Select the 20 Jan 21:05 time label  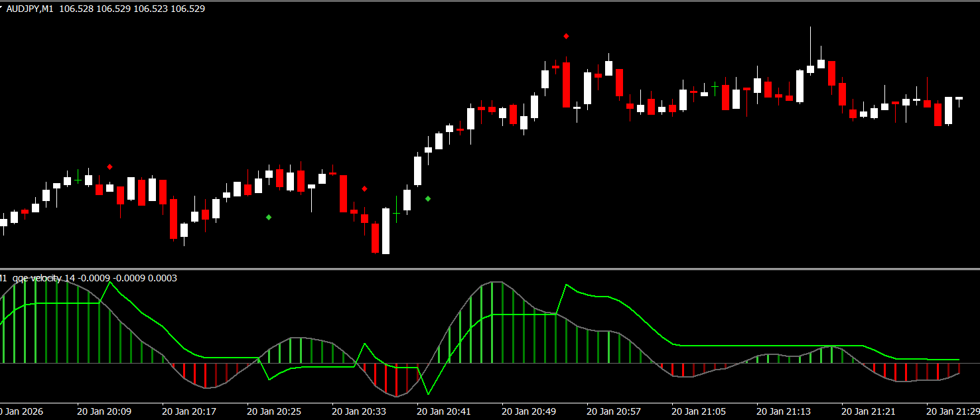699,411
